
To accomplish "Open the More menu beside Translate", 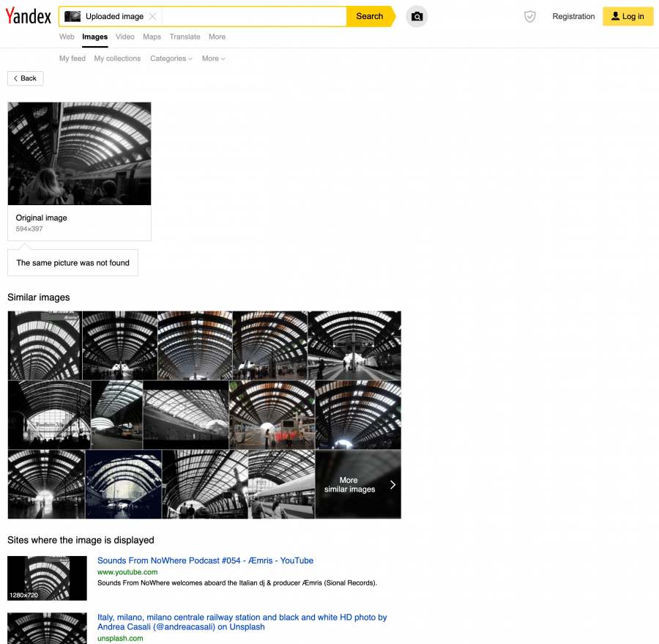I will (217, 37).
